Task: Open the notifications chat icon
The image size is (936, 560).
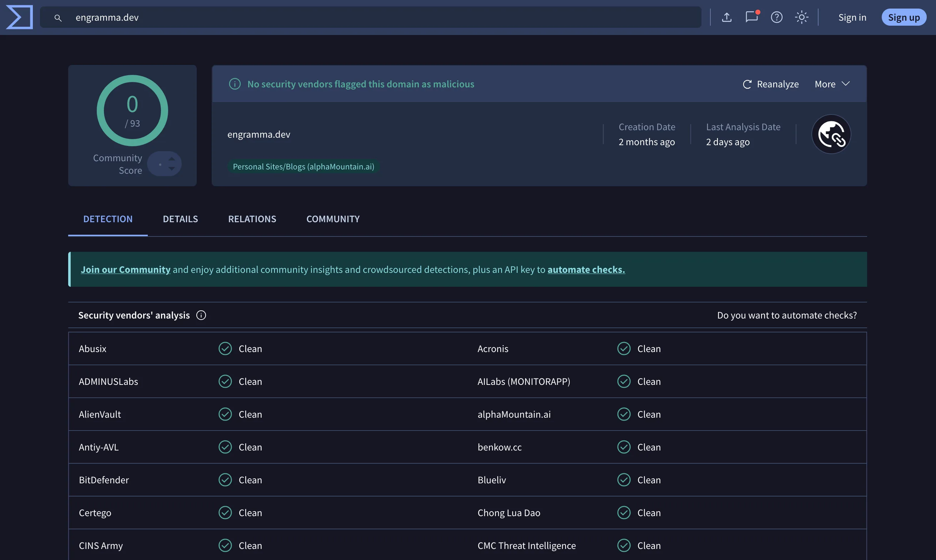Action: click(x=751, y=17)
